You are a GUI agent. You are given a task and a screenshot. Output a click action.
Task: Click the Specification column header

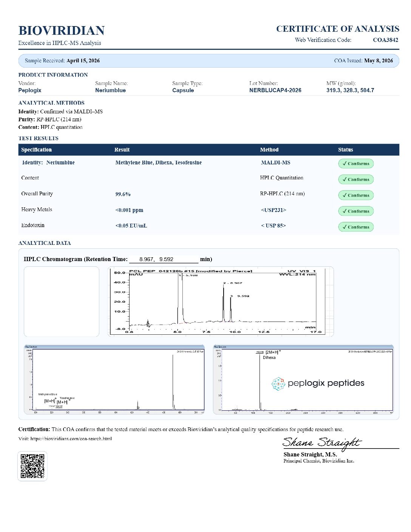[x=36, y=150]
